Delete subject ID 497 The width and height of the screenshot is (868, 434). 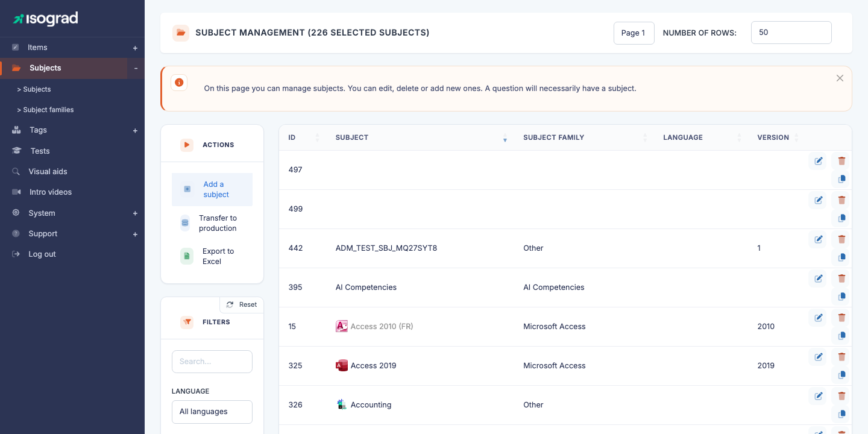click(x=841, y=161)
